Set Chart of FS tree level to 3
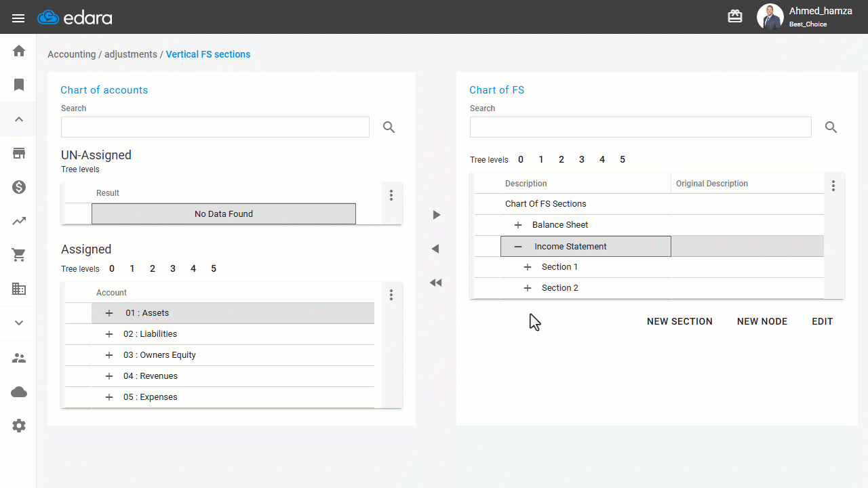 [x=582, y=159]
